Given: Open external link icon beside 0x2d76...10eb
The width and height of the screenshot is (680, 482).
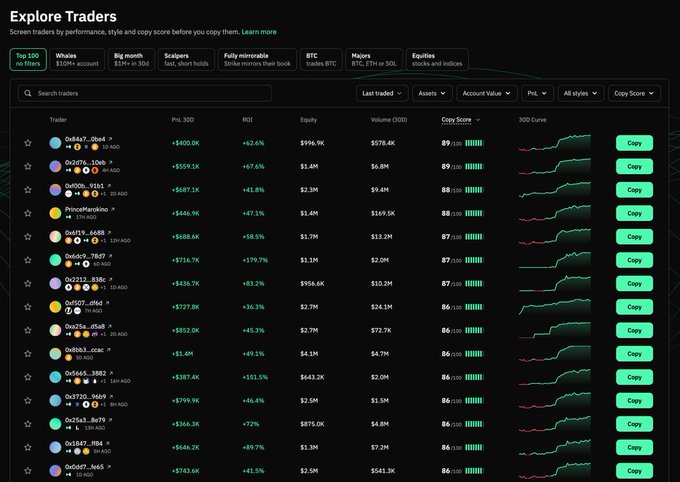Looking at the screenshot, I should [111, 163].
